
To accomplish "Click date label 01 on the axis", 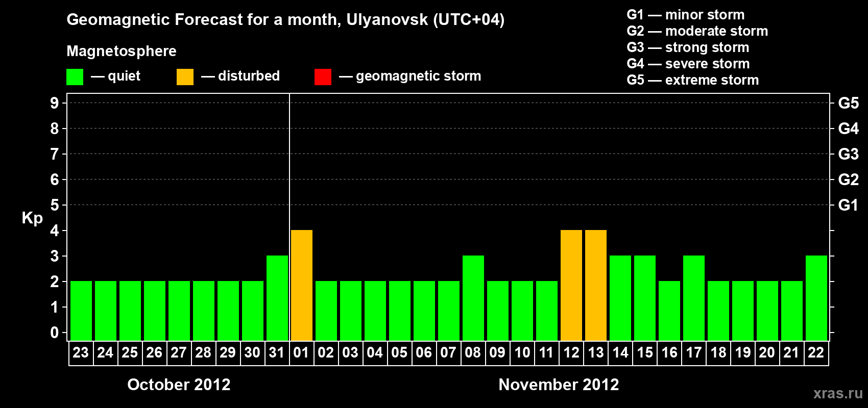I will click(301, 352).
